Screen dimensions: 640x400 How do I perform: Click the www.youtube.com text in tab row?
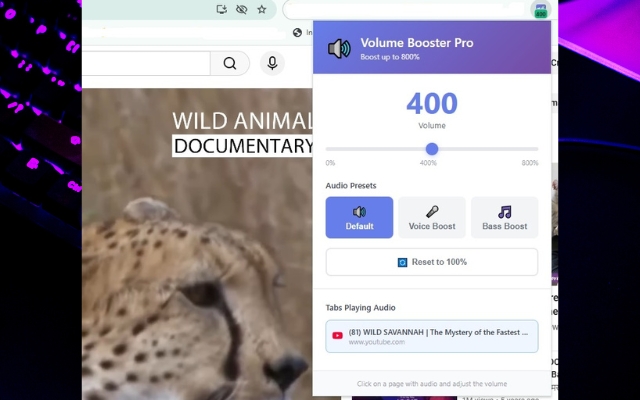pos(377,342)
